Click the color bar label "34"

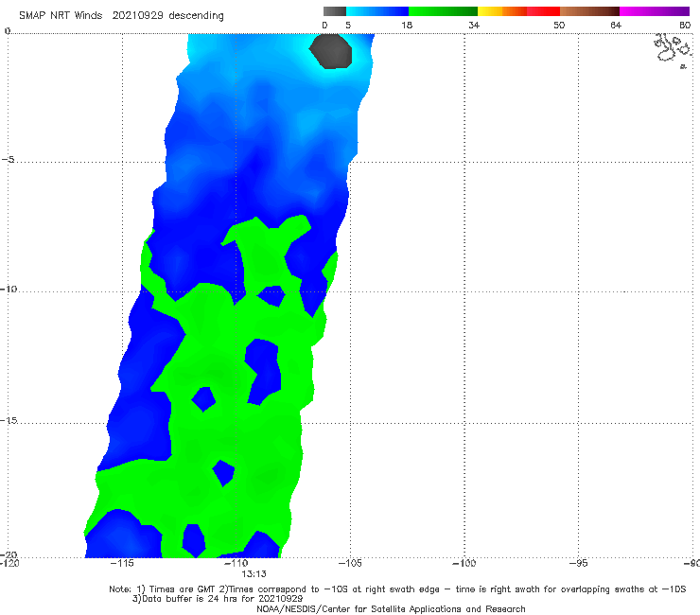[474, 25]
